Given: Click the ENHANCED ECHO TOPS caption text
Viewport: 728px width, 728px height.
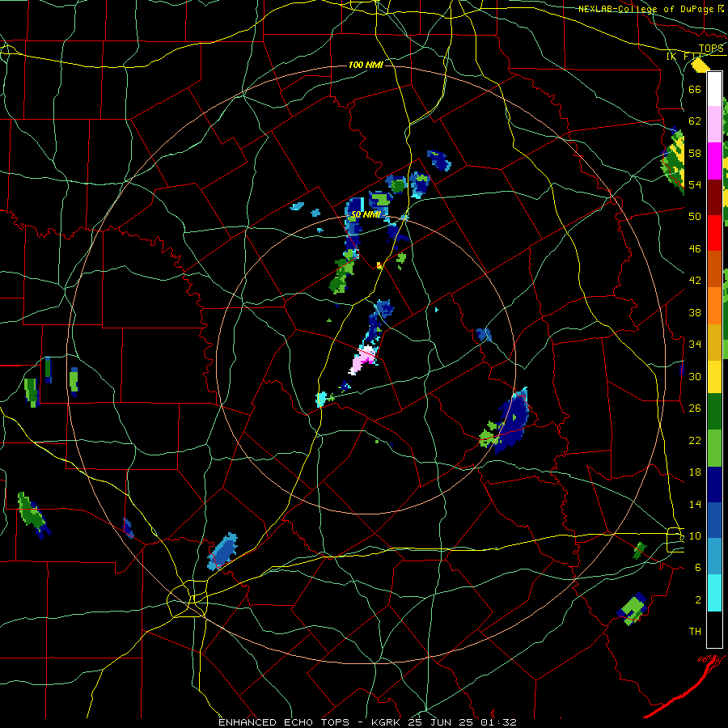Looking at the screenshot, I should pos(284,722).
